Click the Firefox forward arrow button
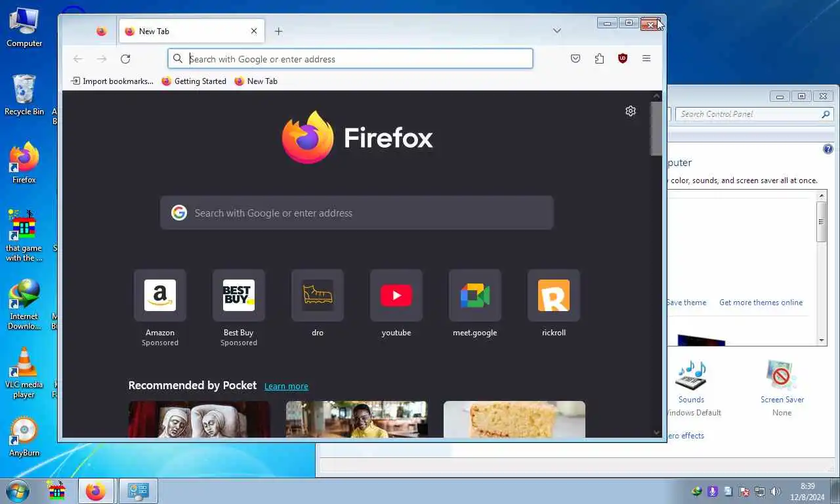The width and height of the screenshot is (840, 504). click(102, 58)
